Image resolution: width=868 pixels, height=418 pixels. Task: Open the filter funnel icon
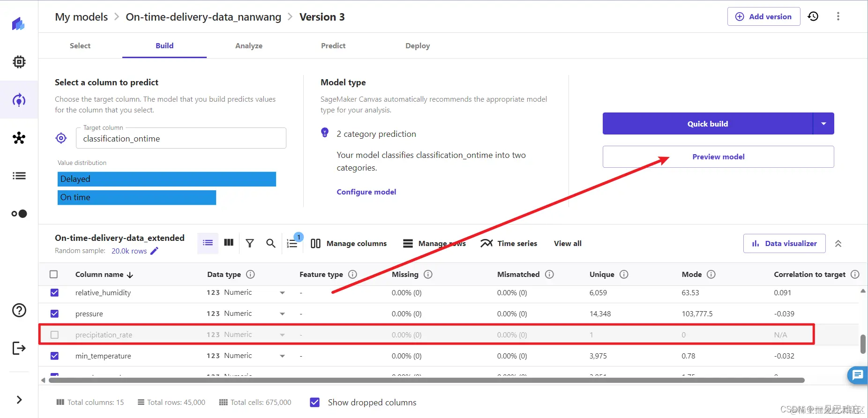point(250,243)
